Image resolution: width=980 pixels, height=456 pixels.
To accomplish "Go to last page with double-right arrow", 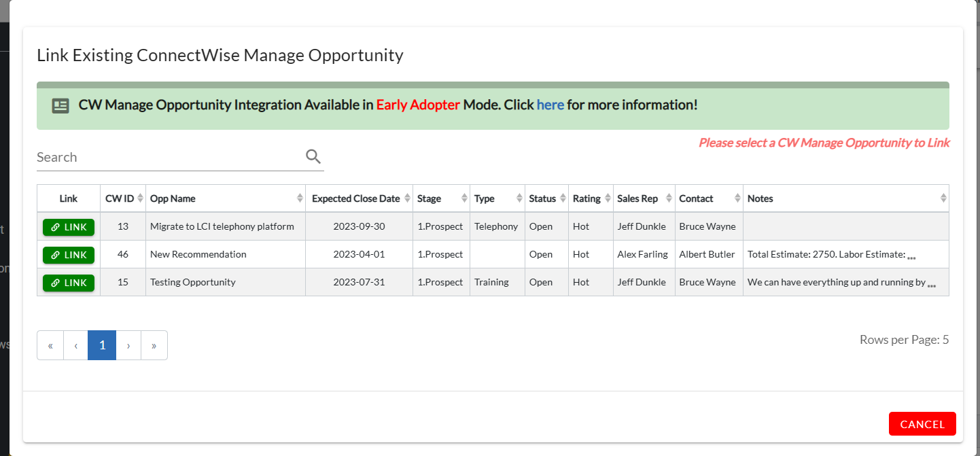I will 154,345.
